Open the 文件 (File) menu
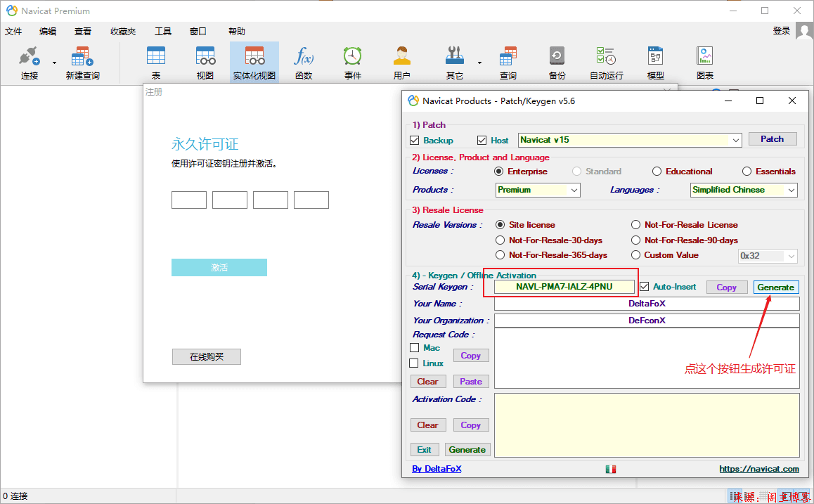The image size is (814, 504). coord(13,31)
